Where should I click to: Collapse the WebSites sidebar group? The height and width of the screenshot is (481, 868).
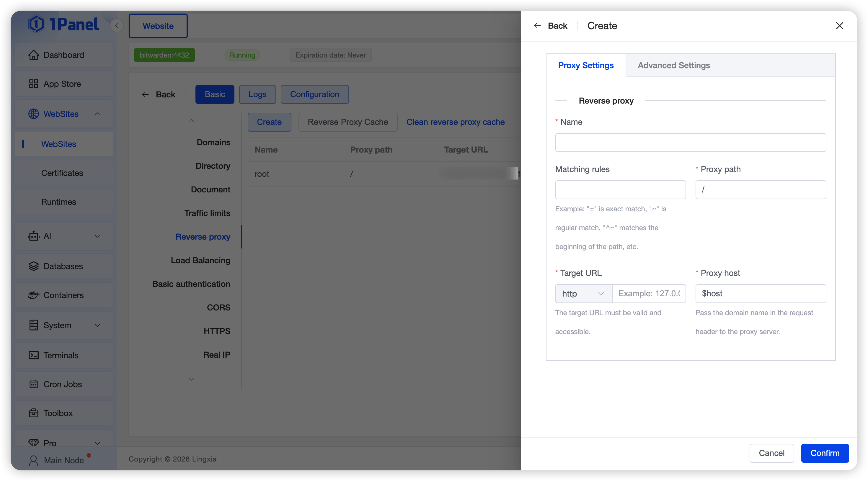97,114
